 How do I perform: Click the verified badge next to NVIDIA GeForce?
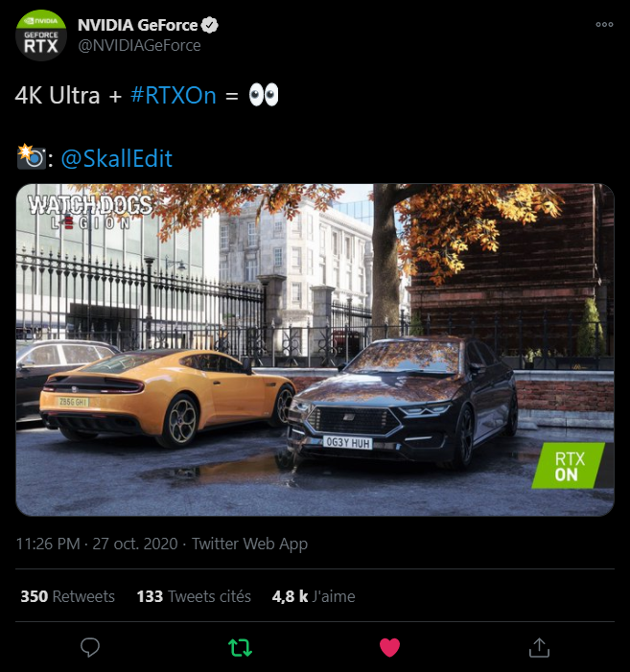210,25
